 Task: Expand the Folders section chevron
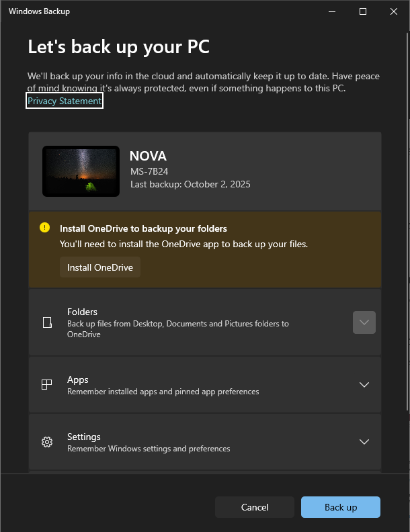[364, 322]
